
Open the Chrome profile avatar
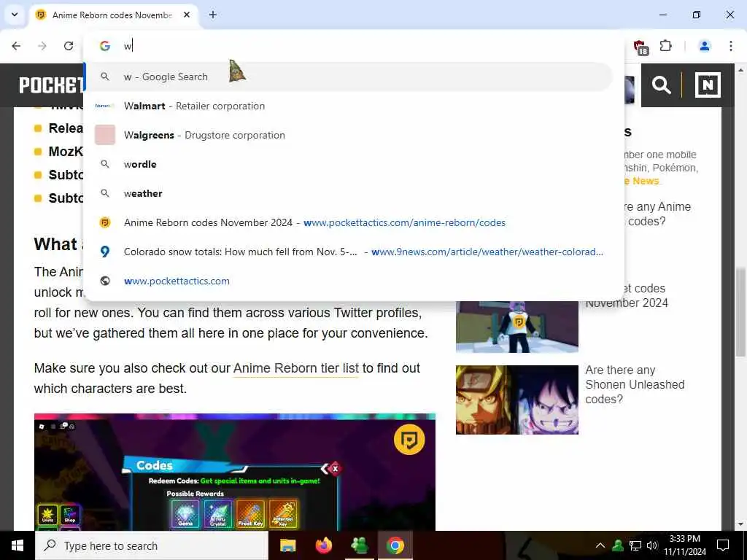[705, 46]
